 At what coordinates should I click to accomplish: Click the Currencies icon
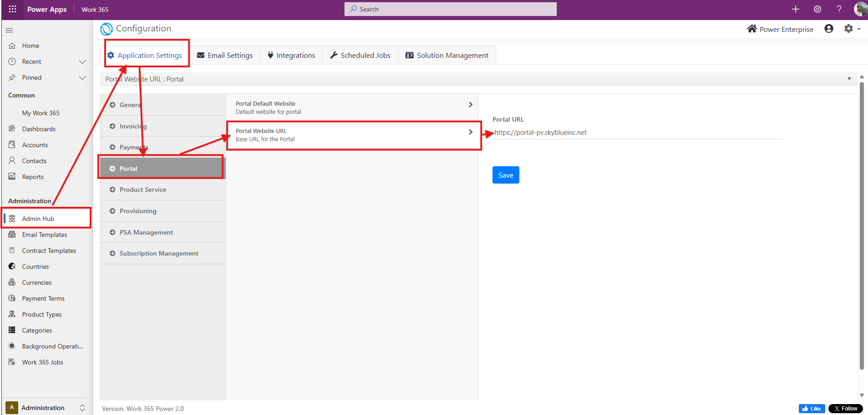tap(12, 282)
